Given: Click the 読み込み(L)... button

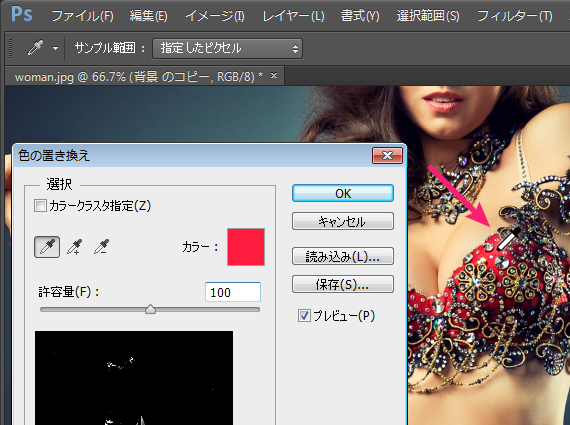Looking at the screenshot, I should pos(343,256).
